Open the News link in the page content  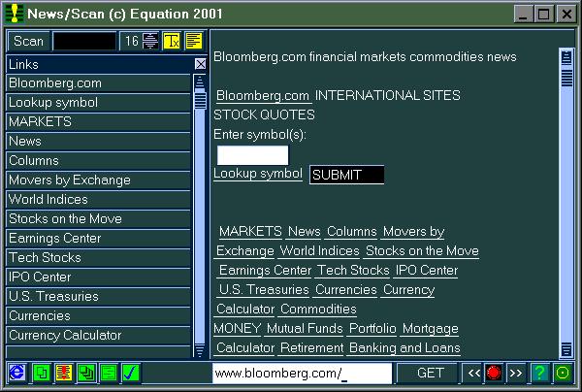click(305, 232)
